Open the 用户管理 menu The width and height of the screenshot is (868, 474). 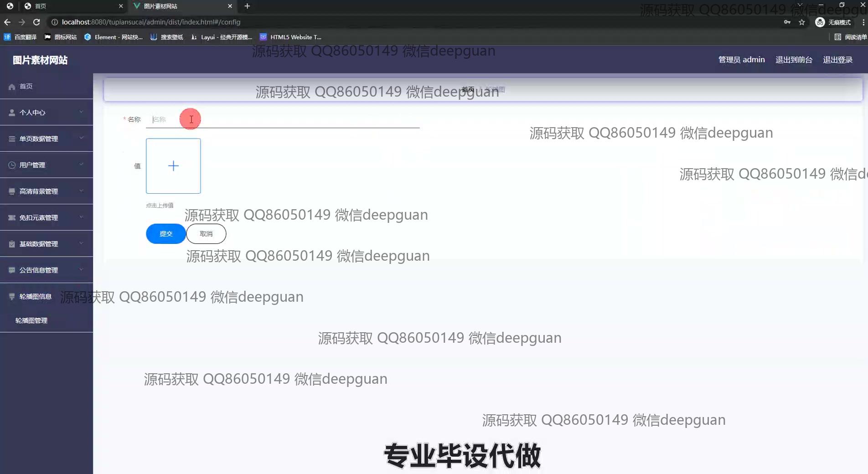click(x=46, y=165)
